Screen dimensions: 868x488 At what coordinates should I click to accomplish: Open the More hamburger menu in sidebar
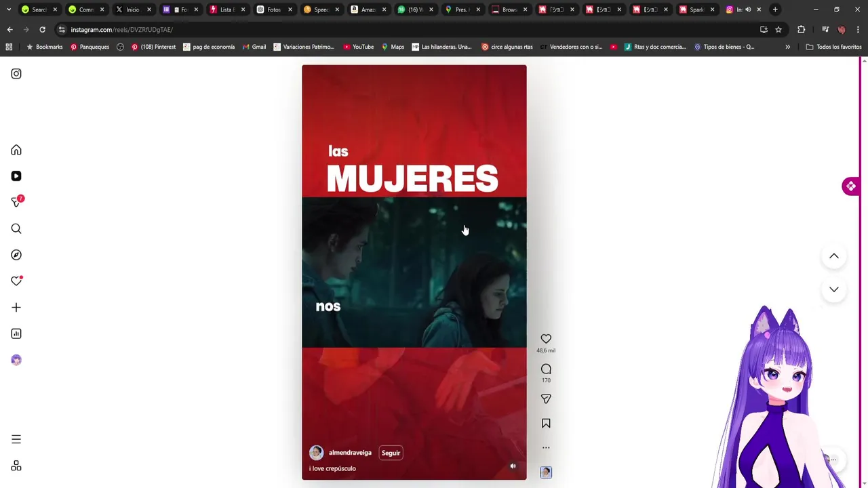click(16, 439)
